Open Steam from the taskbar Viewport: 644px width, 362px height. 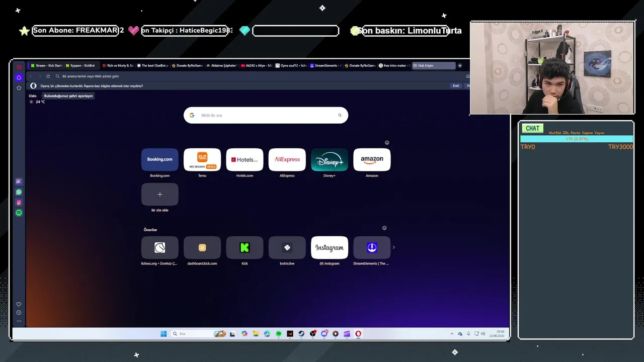(x=301, y=334)
